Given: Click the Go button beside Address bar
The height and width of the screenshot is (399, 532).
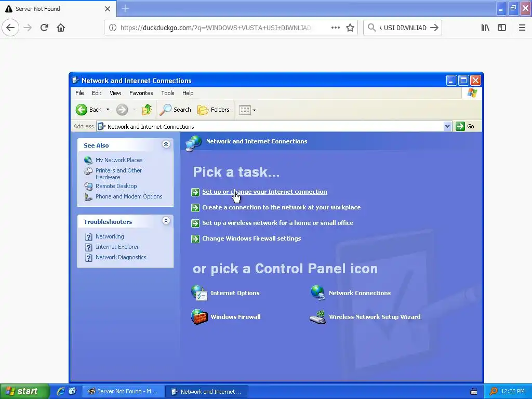Looking at the screenshot, I should coord(465,126).
